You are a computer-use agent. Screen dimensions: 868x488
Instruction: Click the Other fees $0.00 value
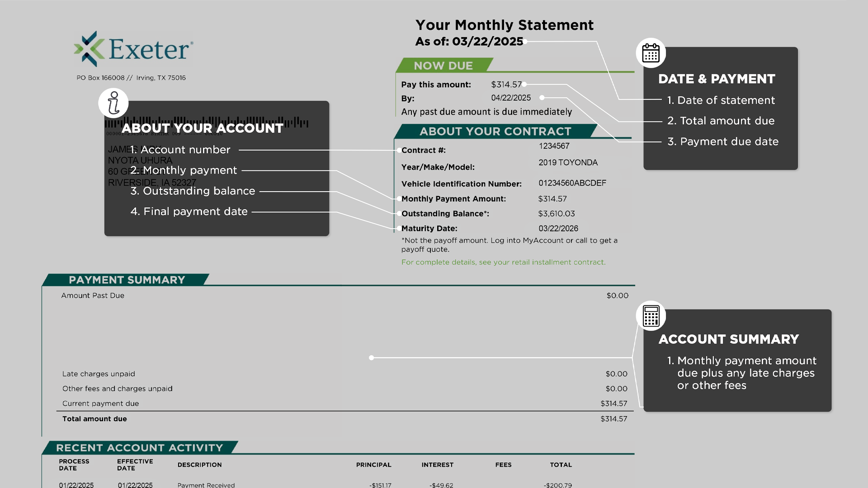[x=617, y=389]
